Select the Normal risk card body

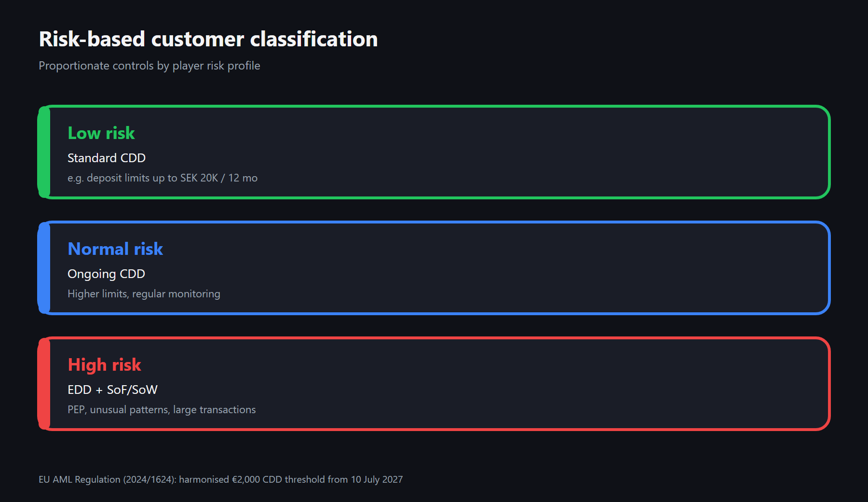point(434,268)
